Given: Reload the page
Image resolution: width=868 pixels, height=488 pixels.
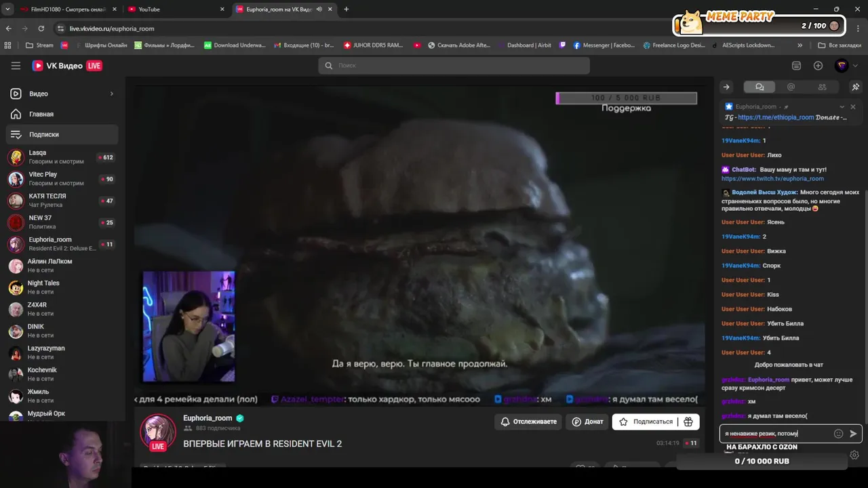Looking at the screenshot, I should (x=41, y=28).
